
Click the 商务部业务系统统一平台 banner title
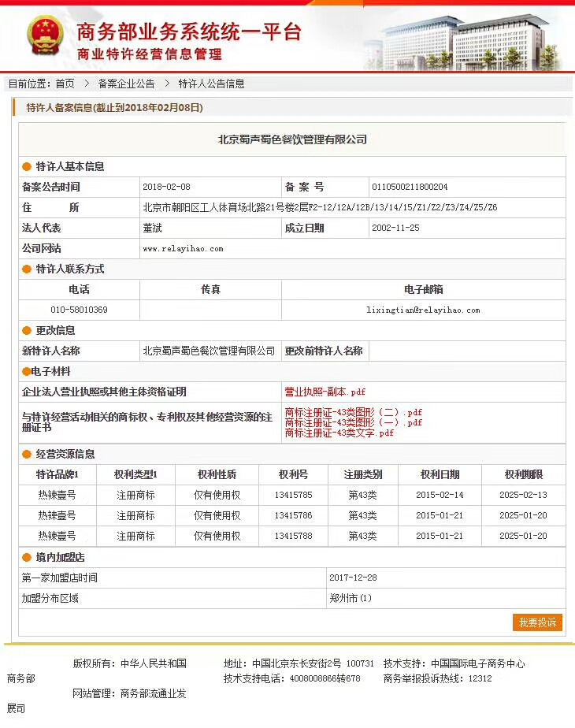(x=189, y=32)
